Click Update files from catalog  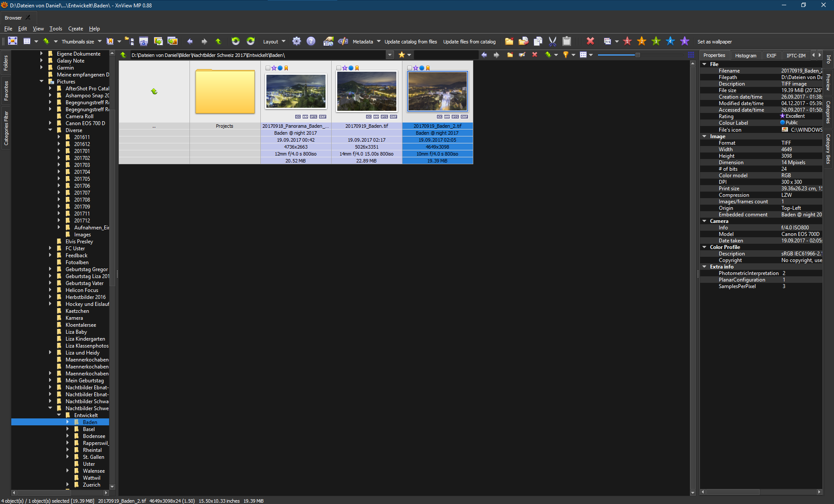[469, 42]
